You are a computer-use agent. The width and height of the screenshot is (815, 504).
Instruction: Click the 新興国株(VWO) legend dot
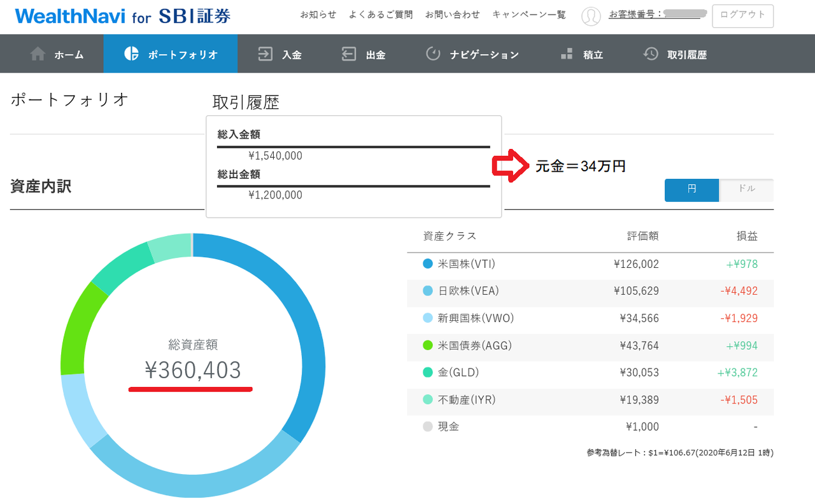click(x=428, y=318)
